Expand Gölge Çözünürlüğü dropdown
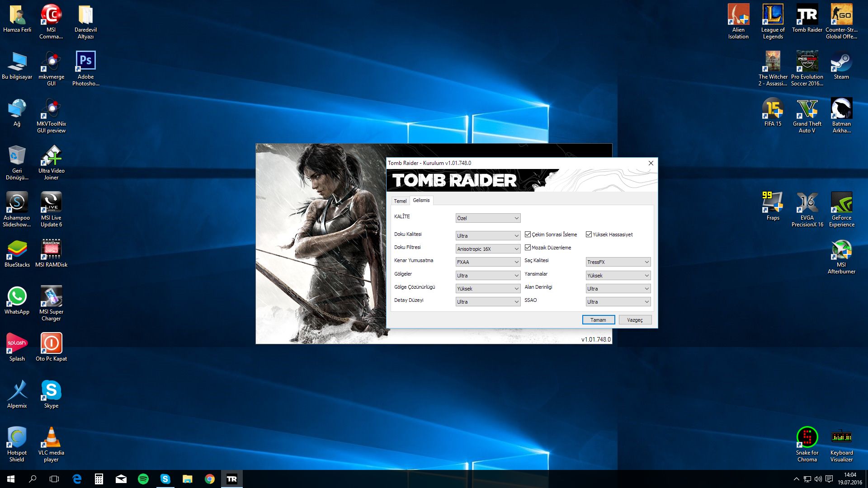The image size is (868, 488). 488,289
